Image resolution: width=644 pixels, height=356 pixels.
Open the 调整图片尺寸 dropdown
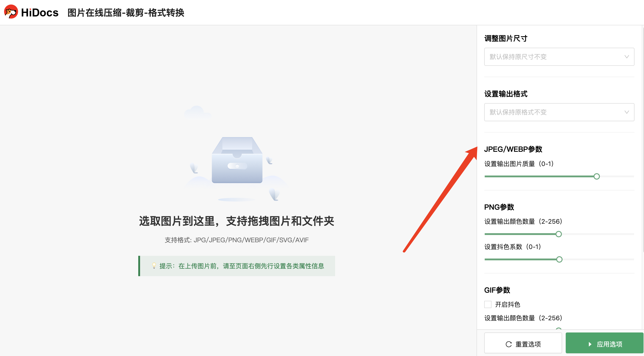coord(559,57)
